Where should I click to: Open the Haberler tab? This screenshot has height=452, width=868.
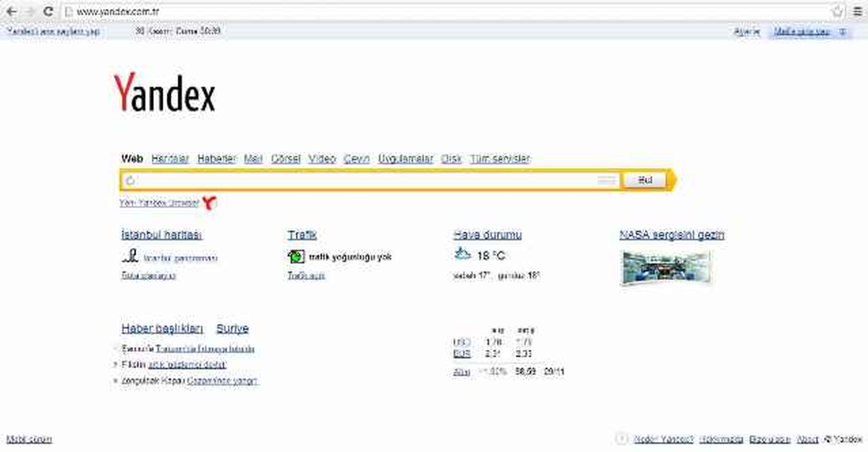click(x=217, y=158)
